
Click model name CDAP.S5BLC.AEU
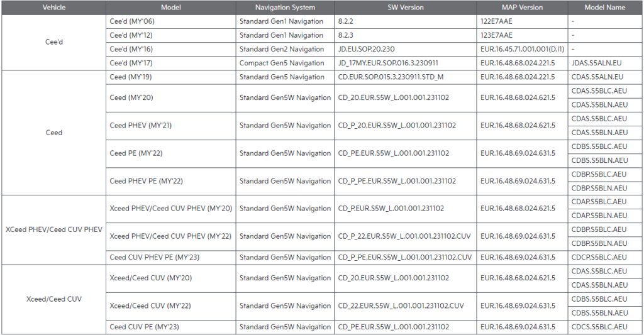[605, 202]
